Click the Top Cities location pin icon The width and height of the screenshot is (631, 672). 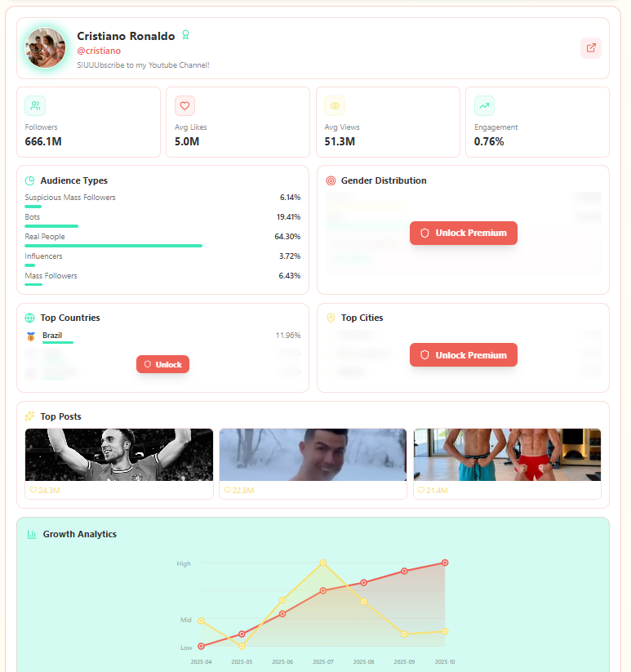(x=331, y=318)
